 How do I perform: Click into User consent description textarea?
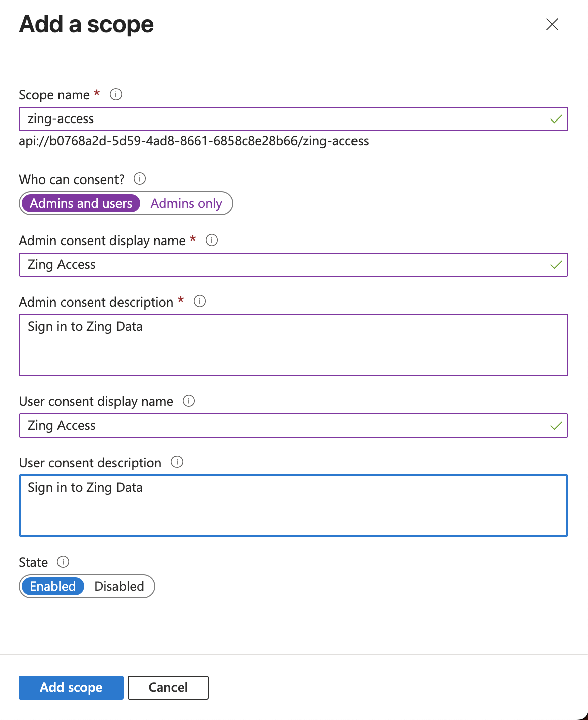coord(293,506)
